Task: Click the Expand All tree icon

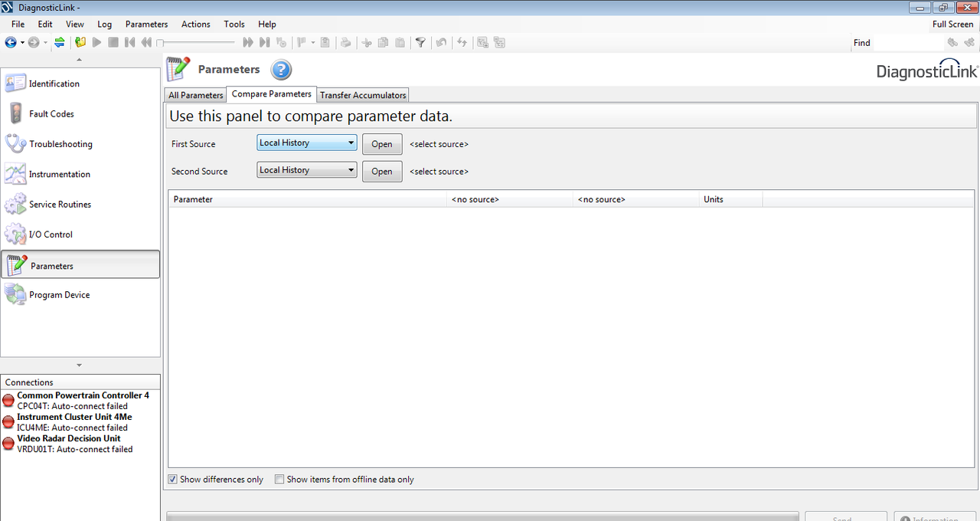Action: [482, 42]
